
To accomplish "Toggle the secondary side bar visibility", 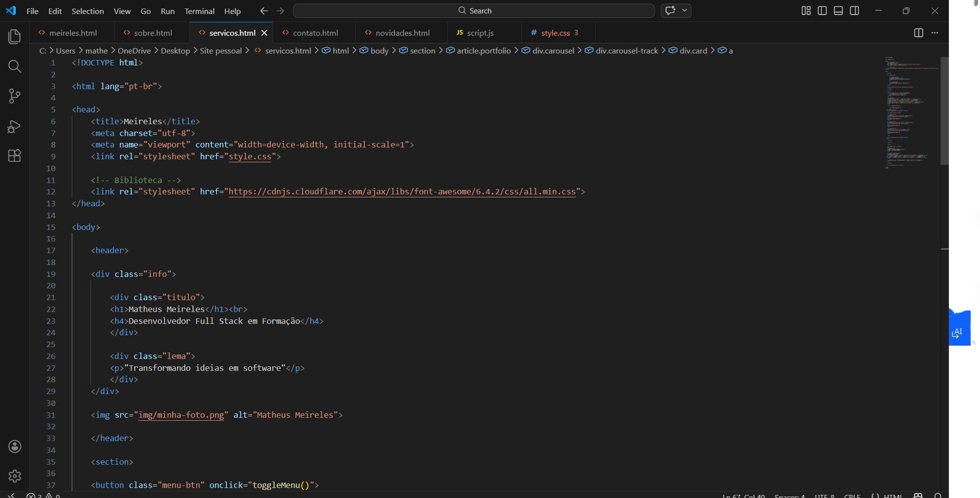I will click(x=854, y=10).
